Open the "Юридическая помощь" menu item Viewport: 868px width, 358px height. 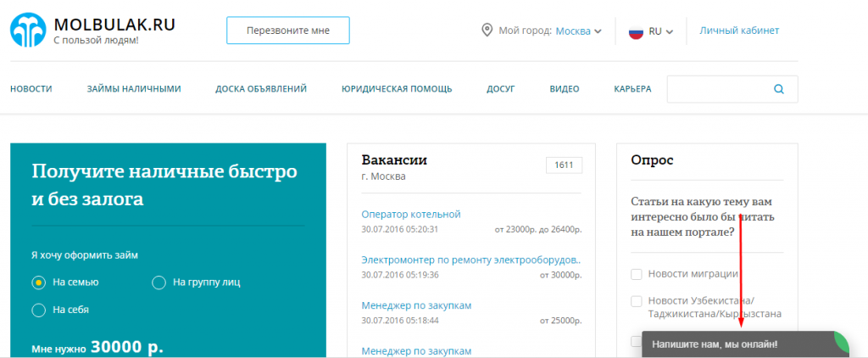click(x=397, y=89)
